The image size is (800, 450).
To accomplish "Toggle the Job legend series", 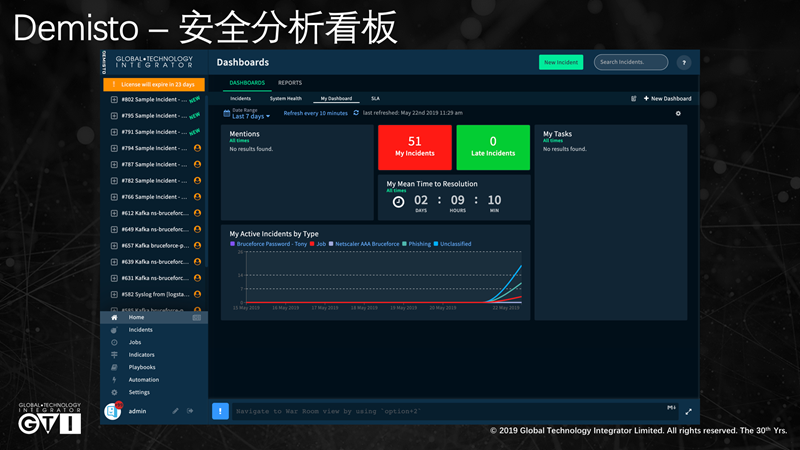I will pos(318,244).
